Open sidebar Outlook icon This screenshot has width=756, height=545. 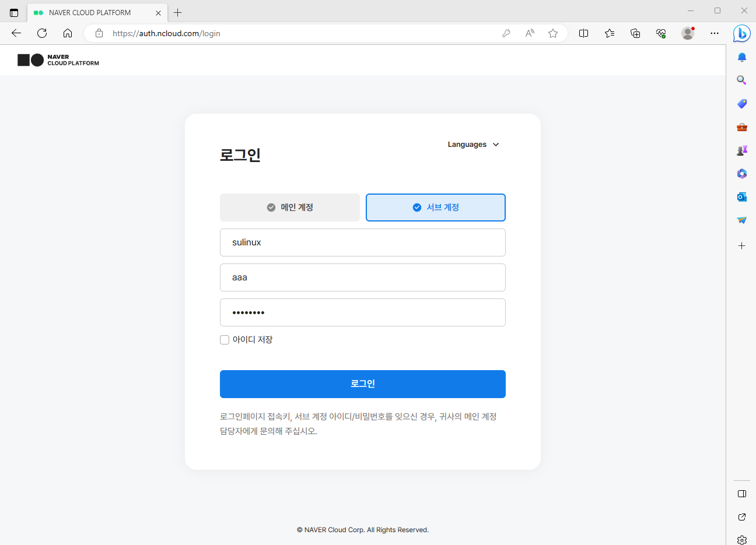coord(742,197)
